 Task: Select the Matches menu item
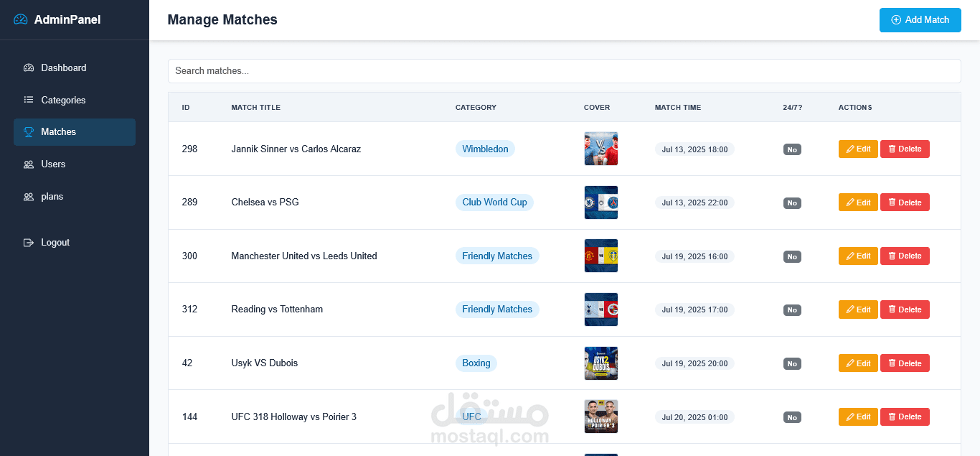pyautogui.click(x=75, y=132)
